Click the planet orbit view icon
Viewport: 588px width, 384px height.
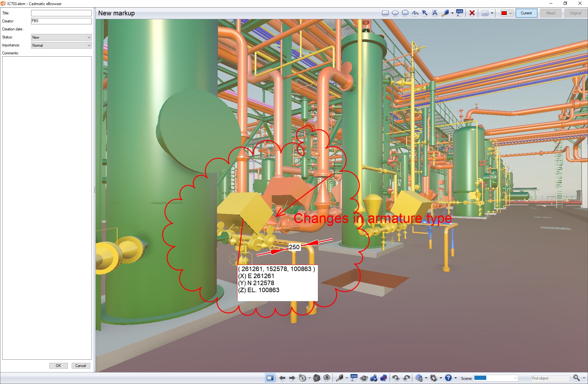tap(364, 378)
